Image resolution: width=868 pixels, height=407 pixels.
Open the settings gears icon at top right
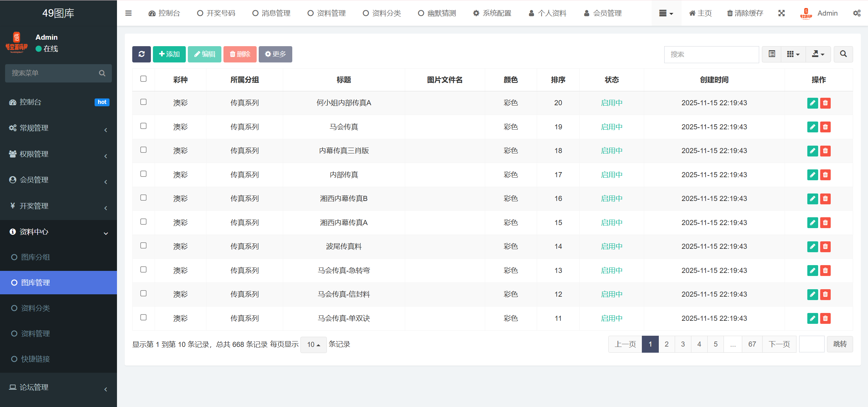[856, 13]
